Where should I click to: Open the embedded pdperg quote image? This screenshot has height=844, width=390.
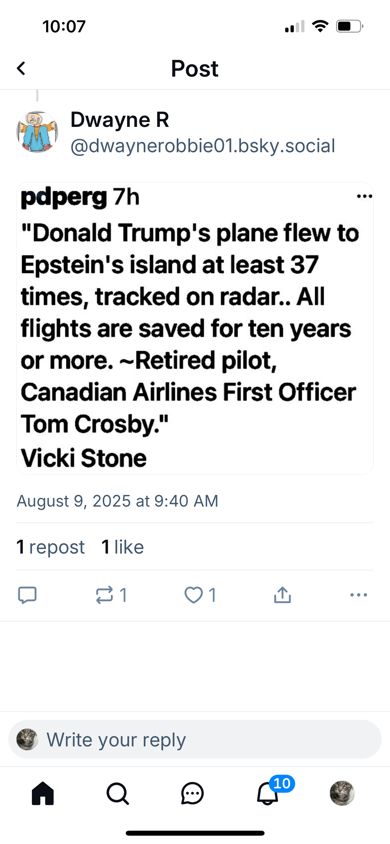[195, 328]
